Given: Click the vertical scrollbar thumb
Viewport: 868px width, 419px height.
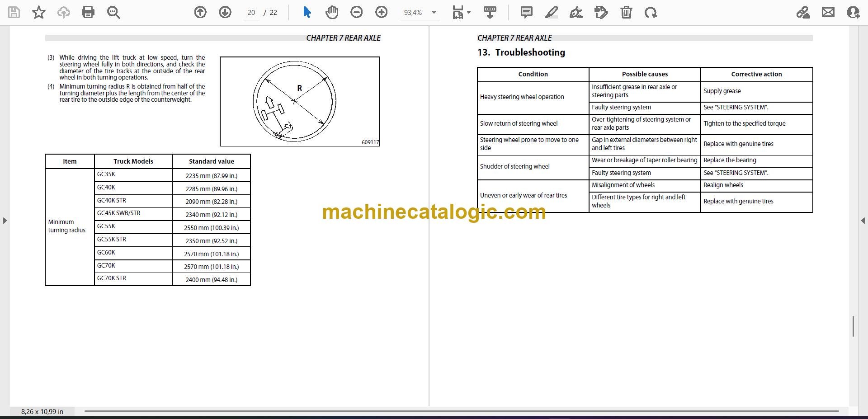Looking at the screenshot, I should click(853, 326).
